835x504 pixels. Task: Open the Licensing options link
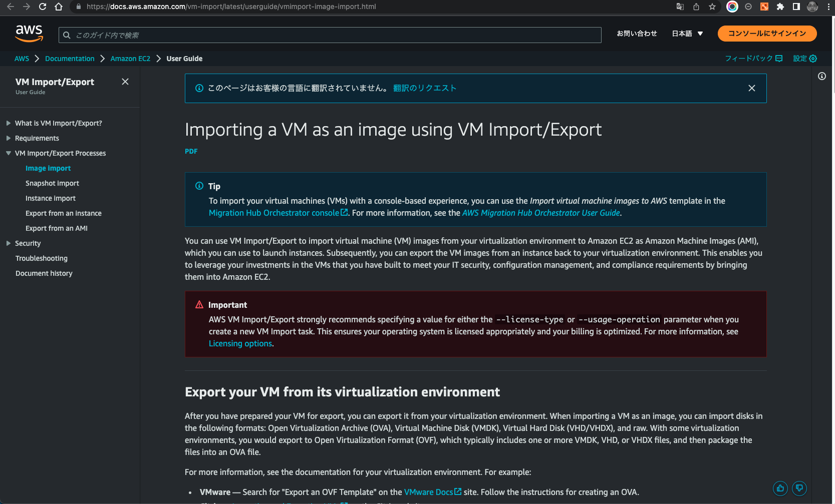240,343
